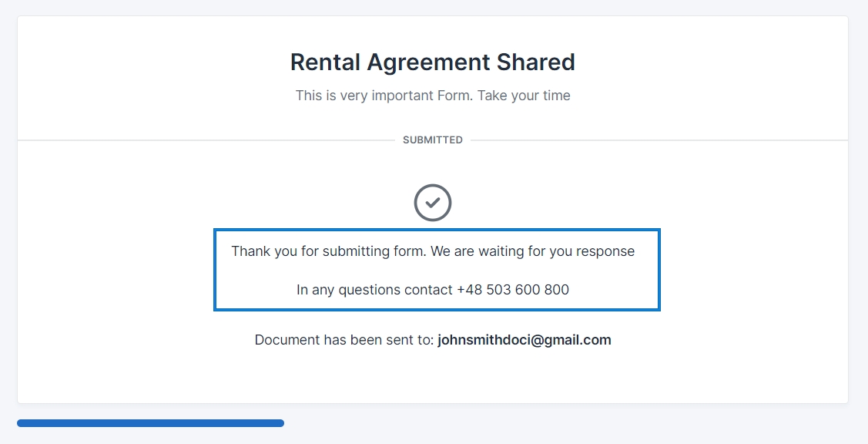Click the word "Rental" in the heading
This screenshot has width=868, height=444.
[325, 62]
